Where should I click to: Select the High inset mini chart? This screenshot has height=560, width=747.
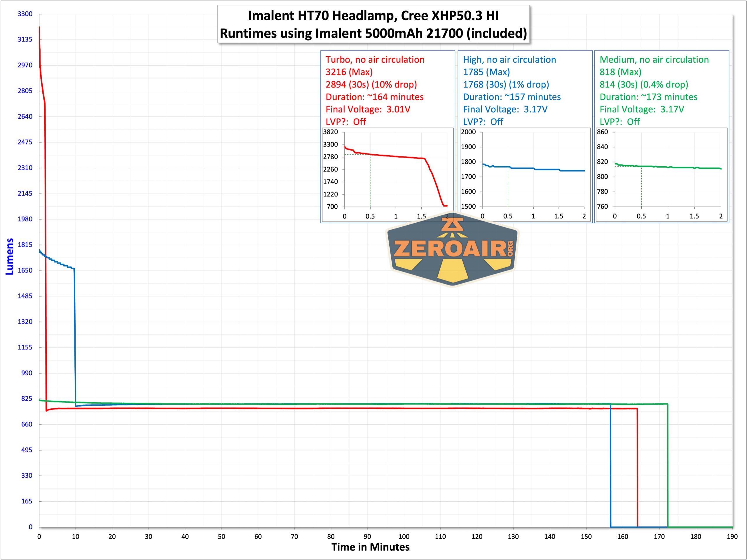coord(525,175)
